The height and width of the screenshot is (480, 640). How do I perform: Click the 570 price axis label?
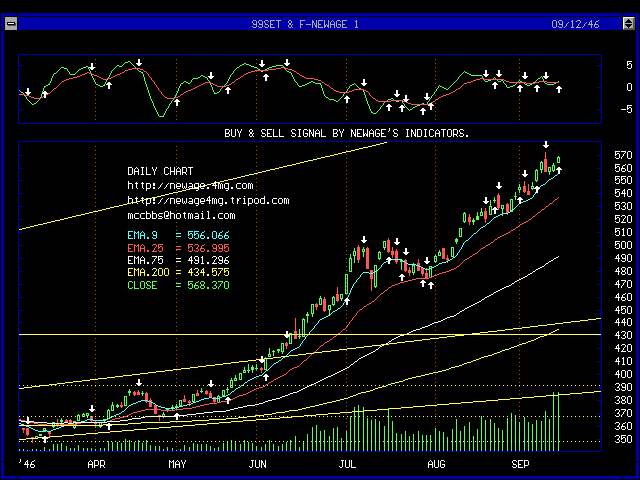pos(623,156)
